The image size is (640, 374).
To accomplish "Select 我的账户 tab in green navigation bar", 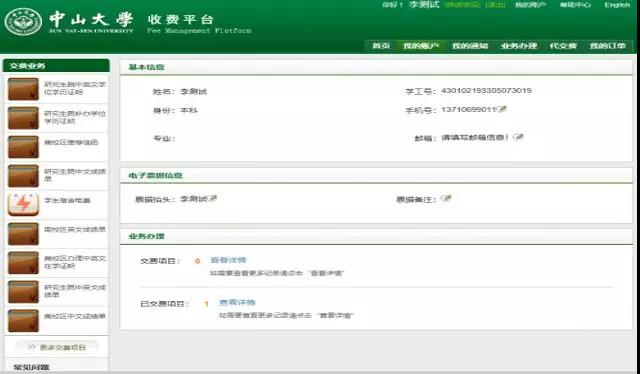I will click(x=421, y=46).
